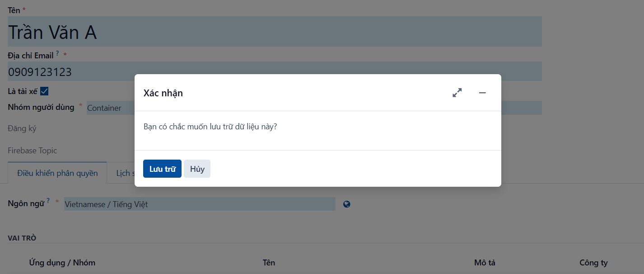
Task: Toggle the Là tài xế checkbox
Action: (44, 91)
